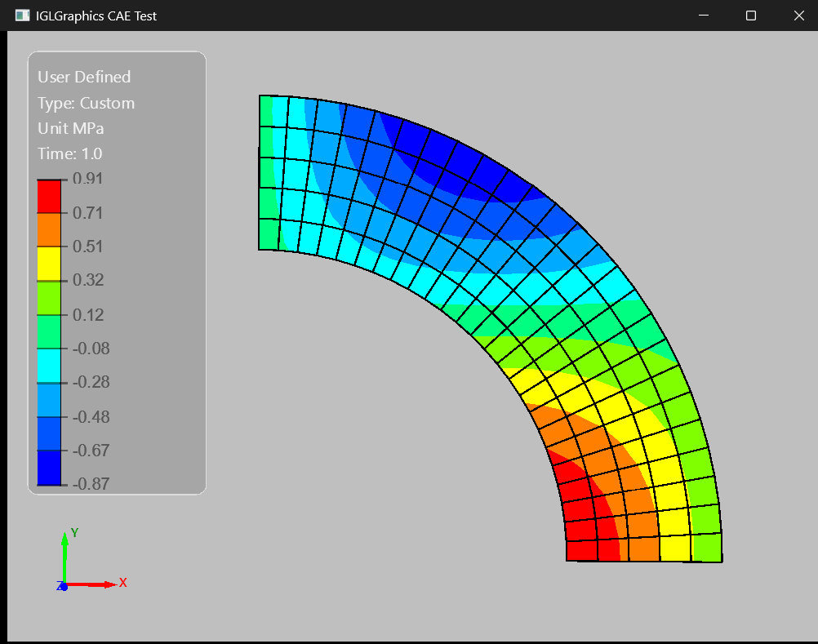
Task: Click the IGLGraphics app icon in title bar
Action: pyautogui.click(x=22, y=16)
